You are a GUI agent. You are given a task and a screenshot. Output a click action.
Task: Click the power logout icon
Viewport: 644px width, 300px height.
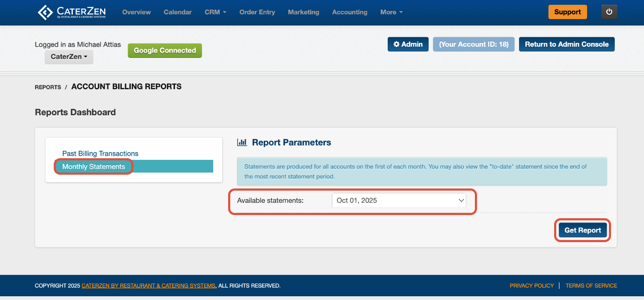pyautogui.click(x=609, y=12)
